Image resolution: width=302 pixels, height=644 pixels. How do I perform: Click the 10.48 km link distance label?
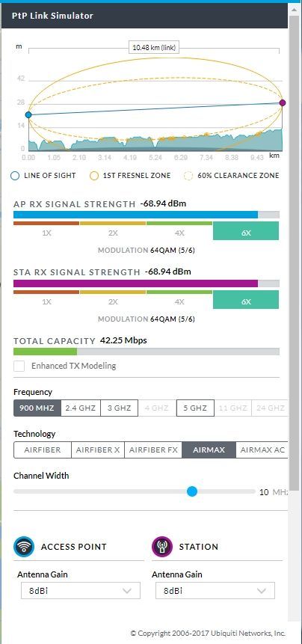coord(154,48)
